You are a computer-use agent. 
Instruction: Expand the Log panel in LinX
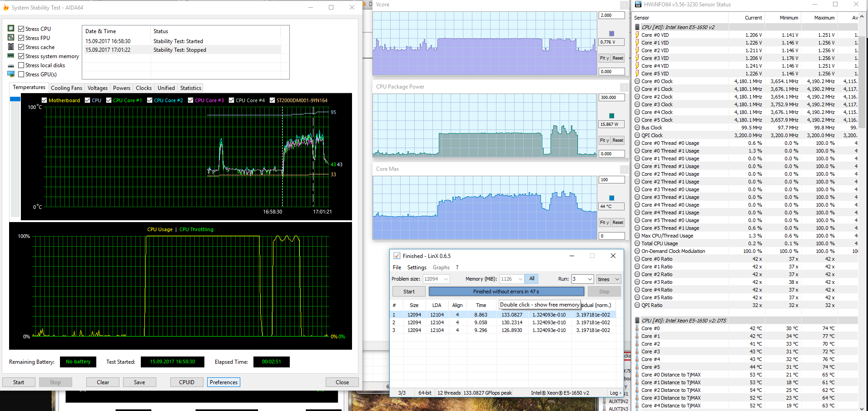tap(615, 393)
